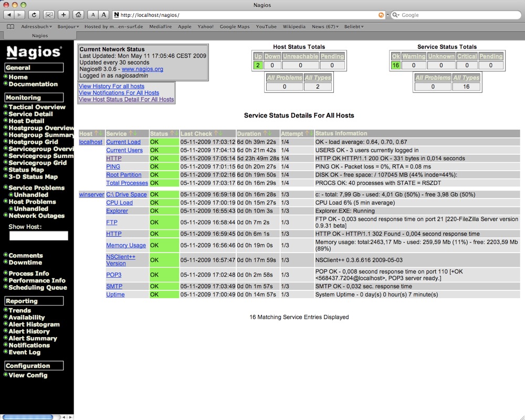Sort Host column descending with down arrow
The height and width of the screenshot is (420, 525).
[100, 133]
